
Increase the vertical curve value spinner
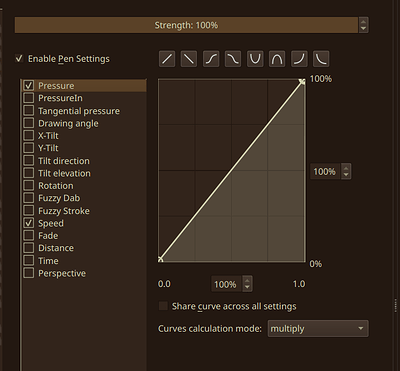pyautogui.click(x=346, y=168)
